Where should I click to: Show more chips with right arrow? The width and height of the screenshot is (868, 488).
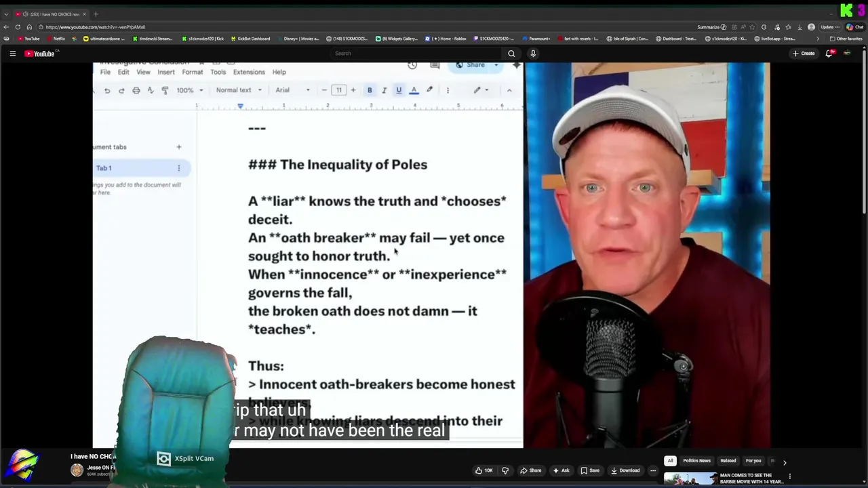(x=785, y=462)
